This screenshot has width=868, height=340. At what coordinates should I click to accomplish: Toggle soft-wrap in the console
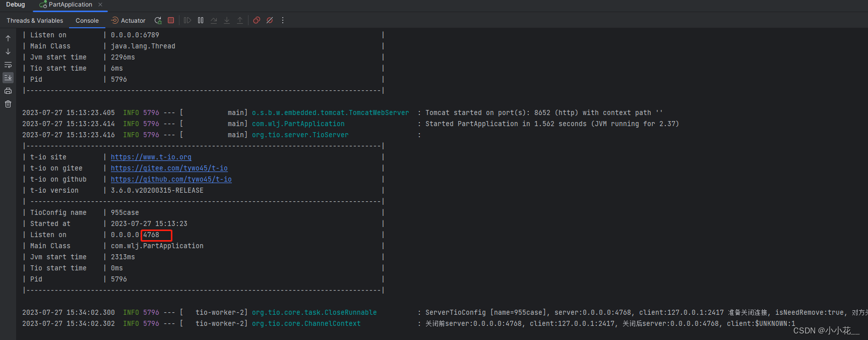(x=8, y=65)
